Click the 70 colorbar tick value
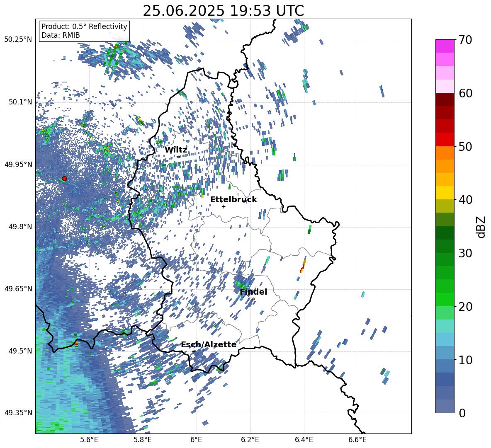491x448 pixels. (465, 40)
